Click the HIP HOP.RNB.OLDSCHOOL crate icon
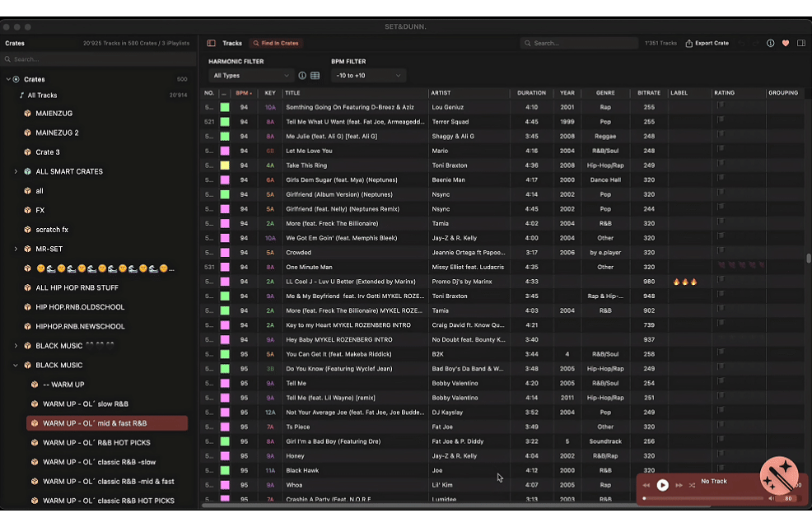812x527 pixels. click(27, 307)
